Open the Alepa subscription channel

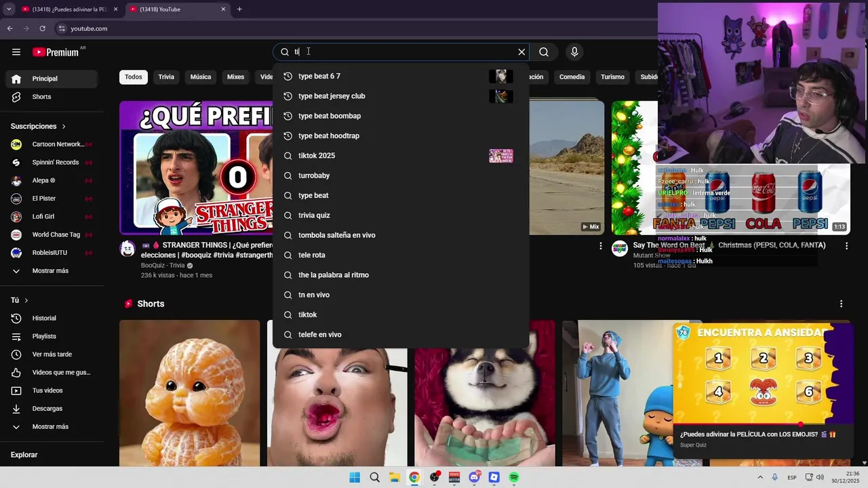click(52, 181)
